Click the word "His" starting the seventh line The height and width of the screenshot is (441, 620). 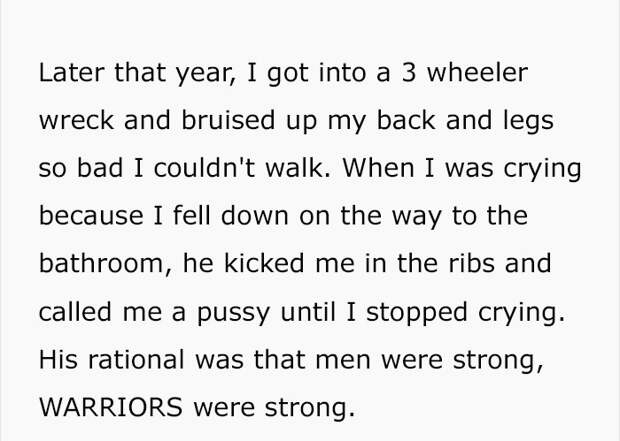58,359
